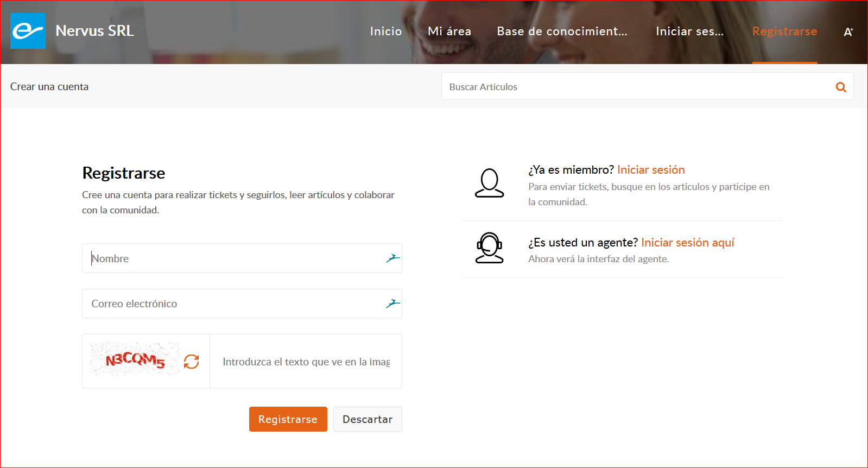Focus the Nombre input field
This screenshot has width=868, height=468.
pos(242,258)
